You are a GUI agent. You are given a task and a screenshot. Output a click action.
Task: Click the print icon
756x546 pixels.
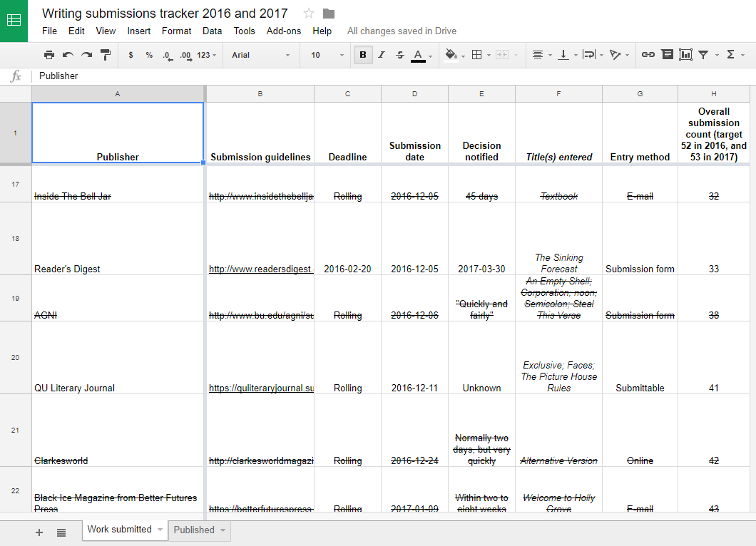click(48, 55)
